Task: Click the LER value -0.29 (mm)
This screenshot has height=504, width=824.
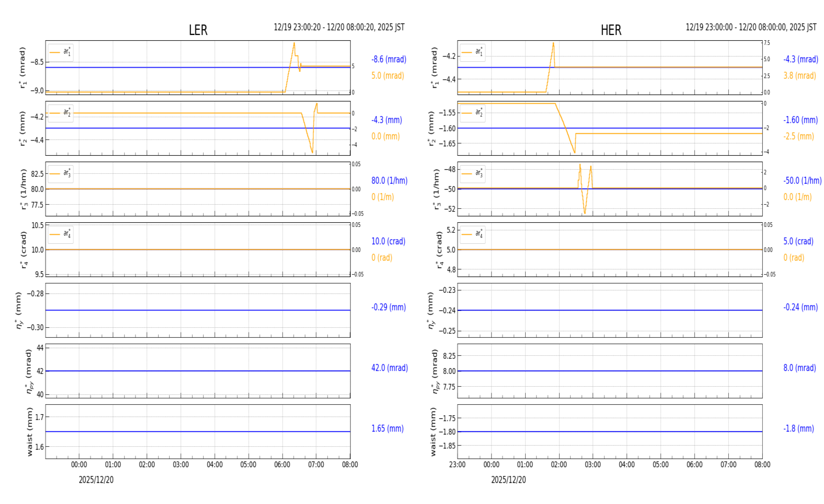Action: point(389,307)
